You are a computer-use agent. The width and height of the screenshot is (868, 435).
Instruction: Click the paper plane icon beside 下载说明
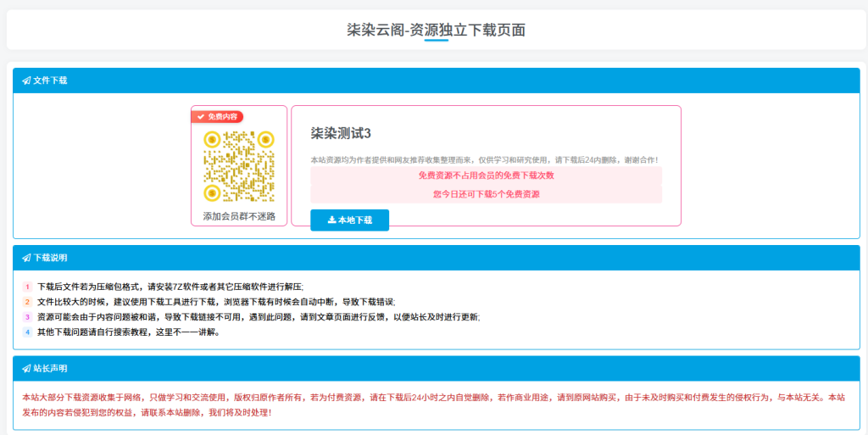point(26,258)
